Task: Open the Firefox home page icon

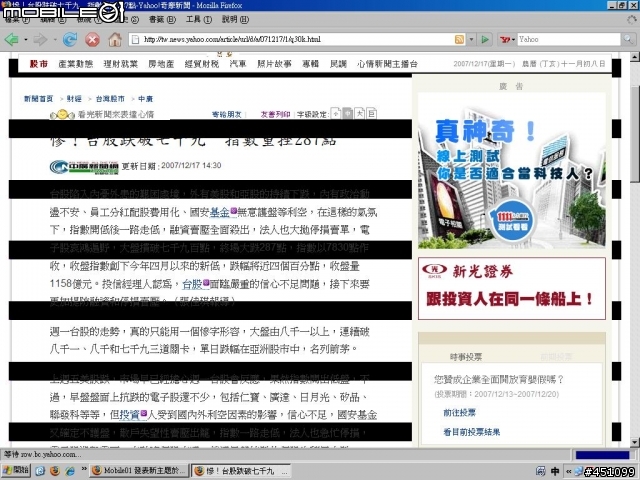Action: point(115,39)
